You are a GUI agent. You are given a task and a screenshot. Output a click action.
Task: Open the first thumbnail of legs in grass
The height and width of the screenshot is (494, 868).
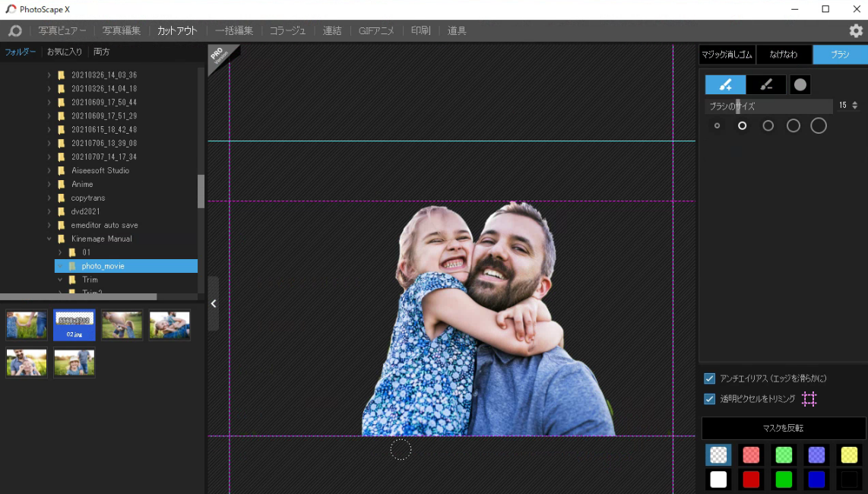click(x=27, y=325)
